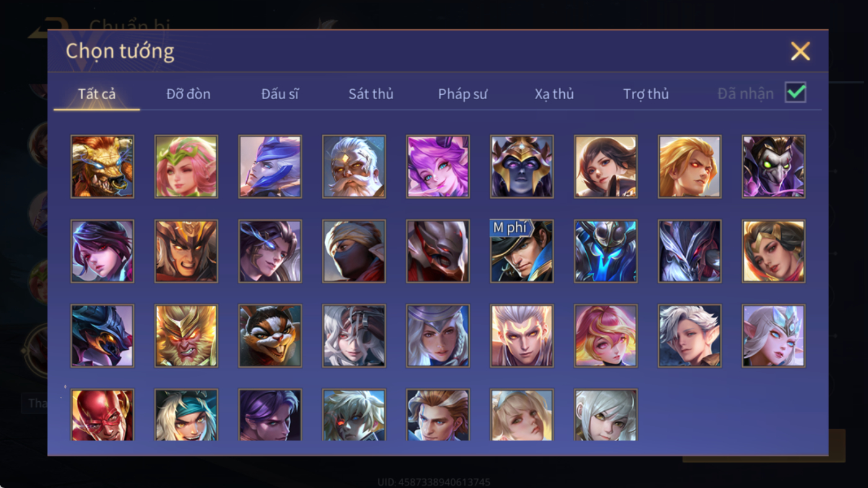
Task: Select the blue armored mech hero portrait
Action: point(606,251)
